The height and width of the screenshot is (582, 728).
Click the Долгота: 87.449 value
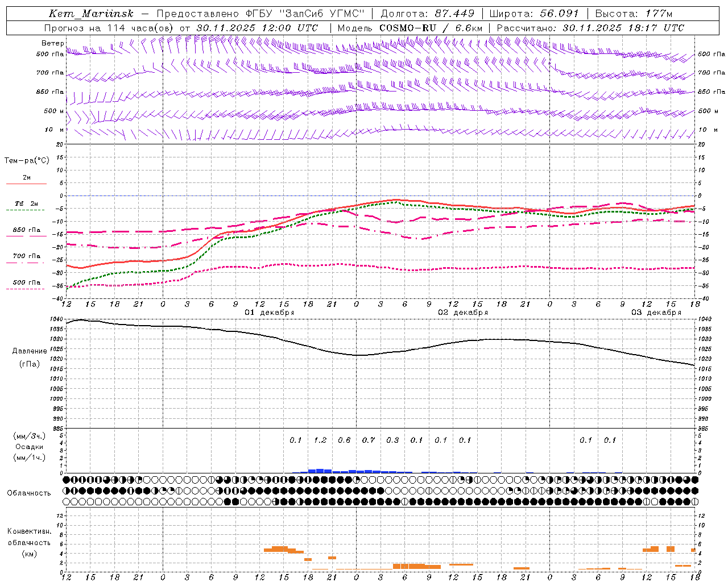[x=427, y=14]
